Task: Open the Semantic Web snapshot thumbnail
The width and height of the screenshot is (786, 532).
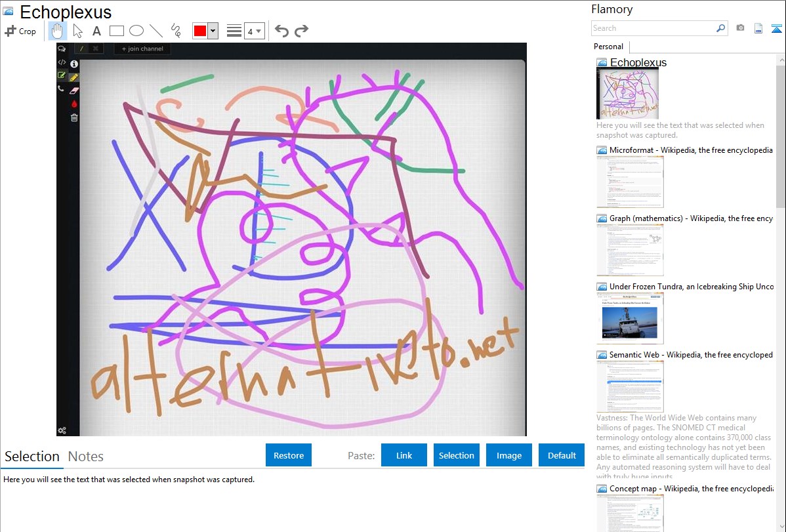Action: click(630, 386)
